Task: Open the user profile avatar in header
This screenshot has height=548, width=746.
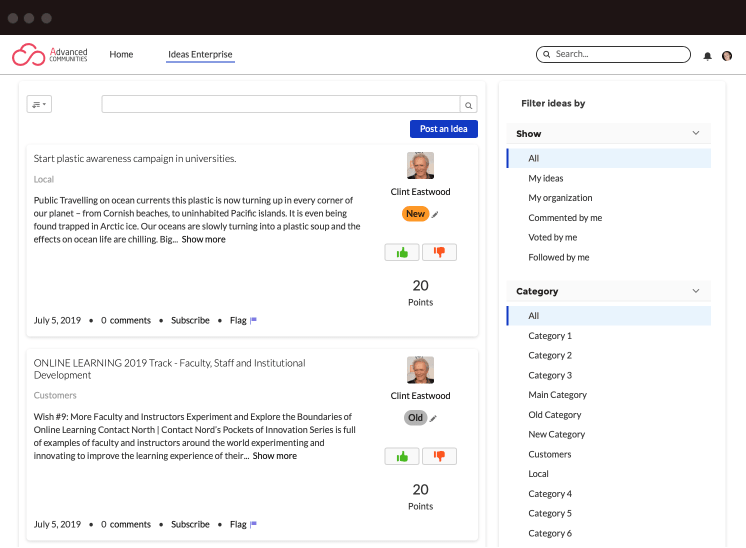Action: click(727, 56)
